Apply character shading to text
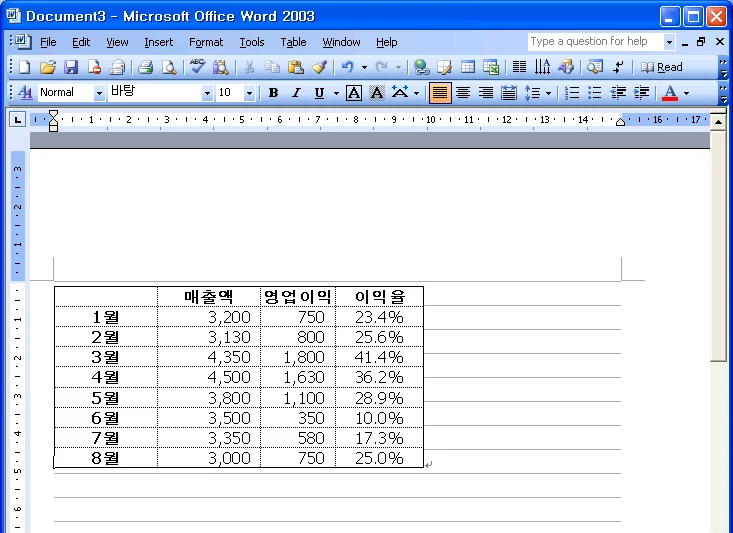 click(377, 93)
